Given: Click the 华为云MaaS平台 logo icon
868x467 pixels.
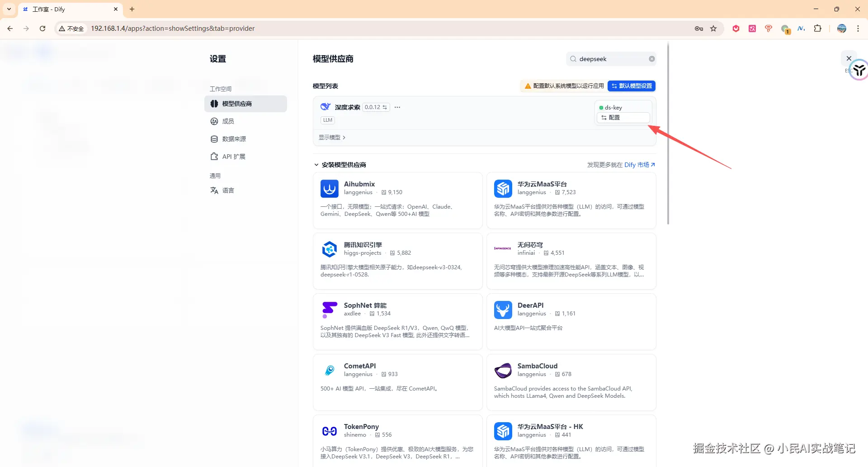Looking at the screenshot, I should [503, 189].
